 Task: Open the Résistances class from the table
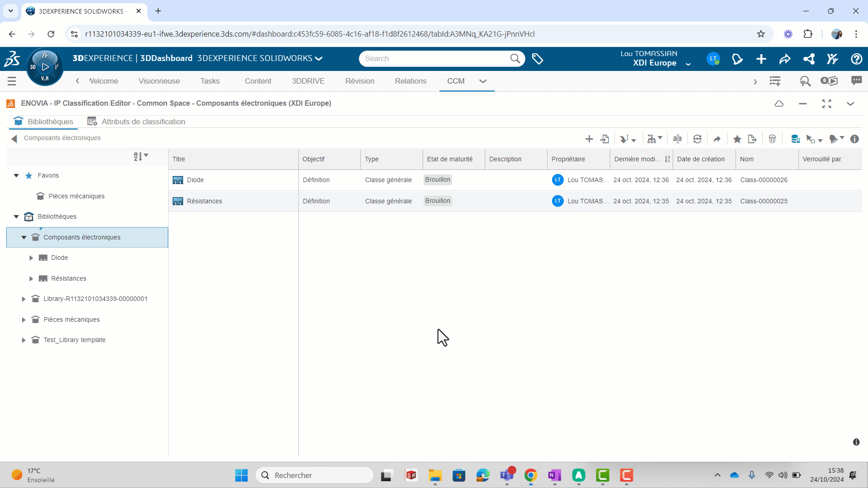pos(205,201)
